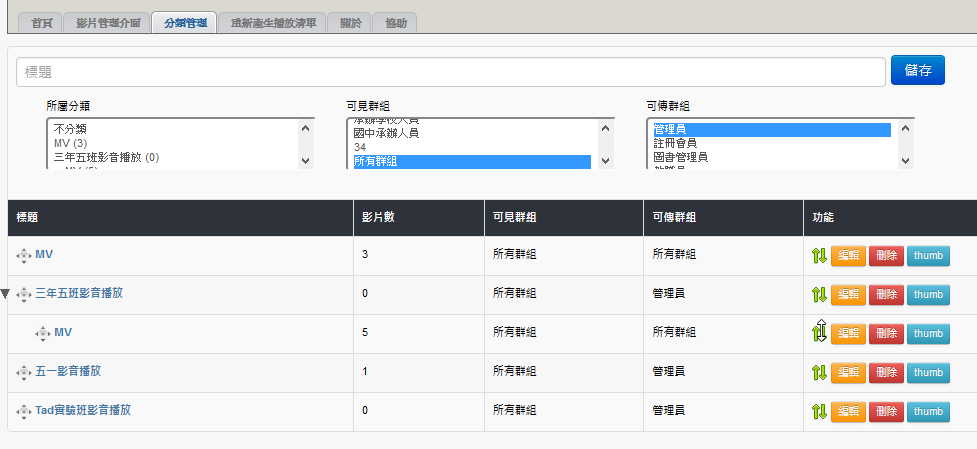Click the green sort arrows in the top MV row
Image resolution: width=977 pixels, height=449 pixels.
pyautogui.click(x=818, y=256)
